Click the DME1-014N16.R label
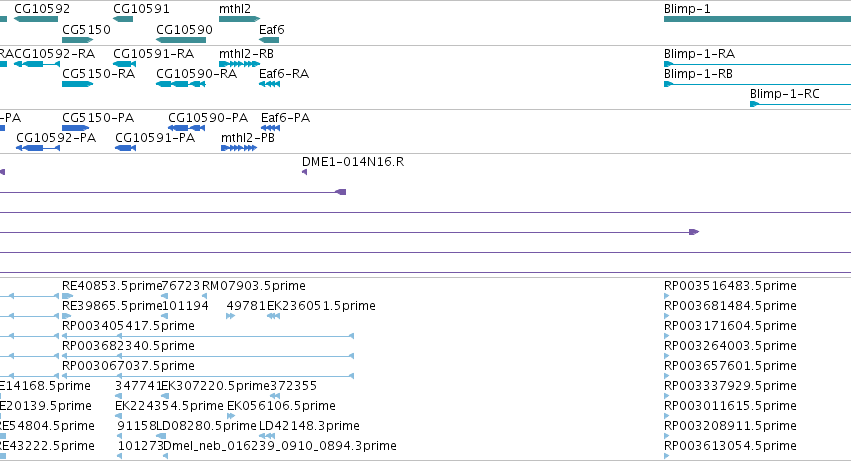The image size is (851, 461). click(353, 162)
